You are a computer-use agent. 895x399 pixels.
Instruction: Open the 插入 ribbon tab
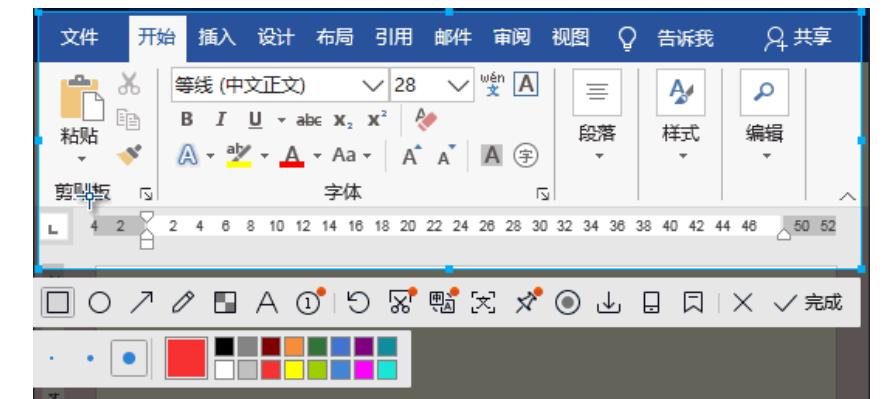(x=217, y=38)
